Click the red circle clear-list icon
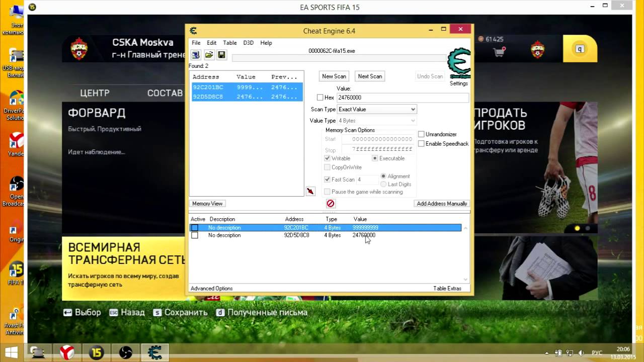644x362 pixels. click(331, 204)
